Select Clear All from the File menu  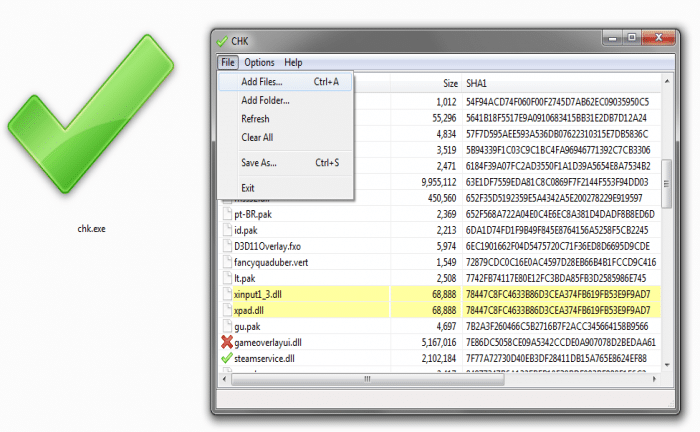pos(257,137)
